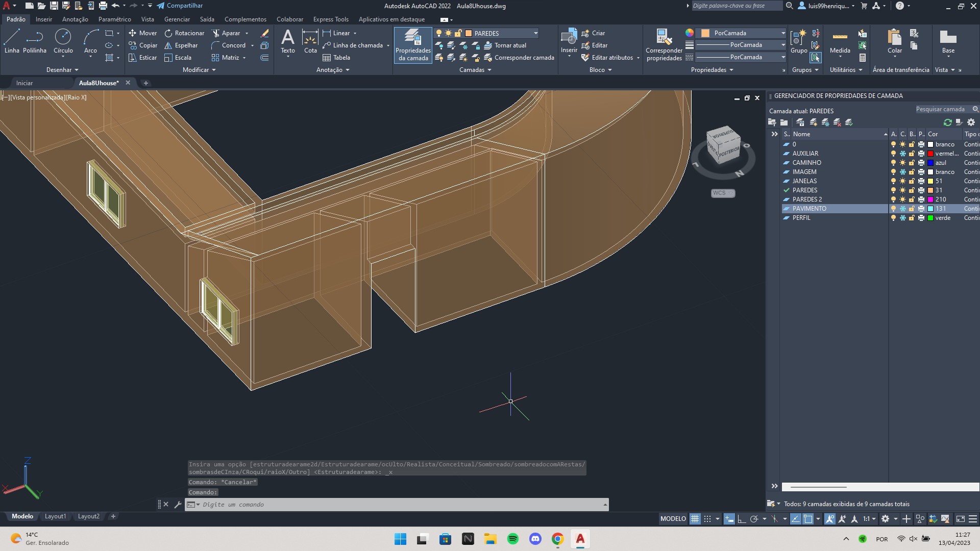Click Editar atributos button
The height and width of the screenshot is (551, 980).
pos(606,58)
